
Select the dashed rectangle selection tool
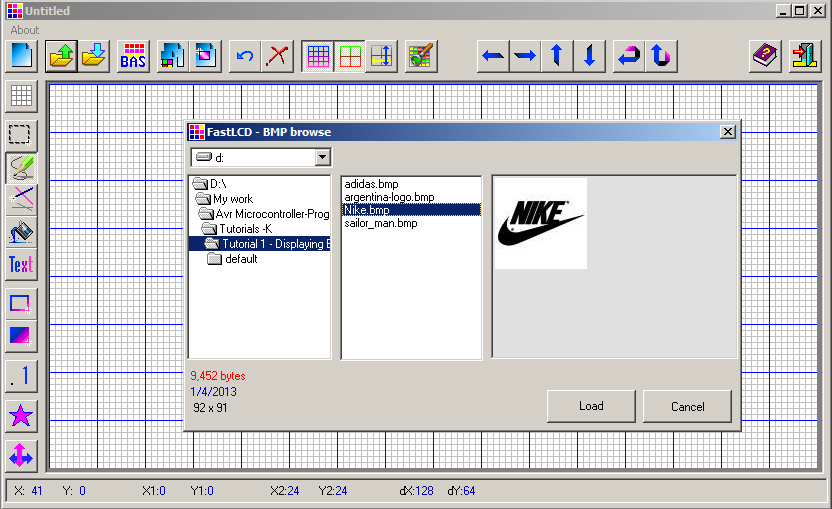coord(21,135)
